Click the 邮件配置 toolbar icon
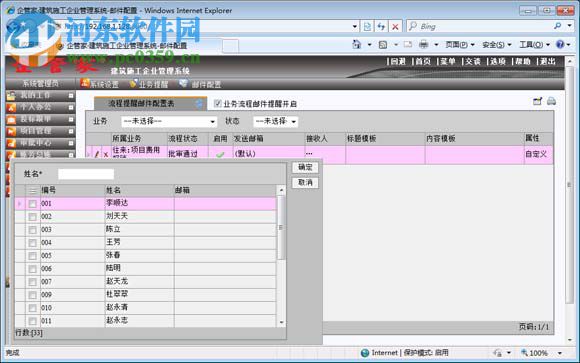The width and height of the screenshot is (580, 363). [x=183, y=83]
